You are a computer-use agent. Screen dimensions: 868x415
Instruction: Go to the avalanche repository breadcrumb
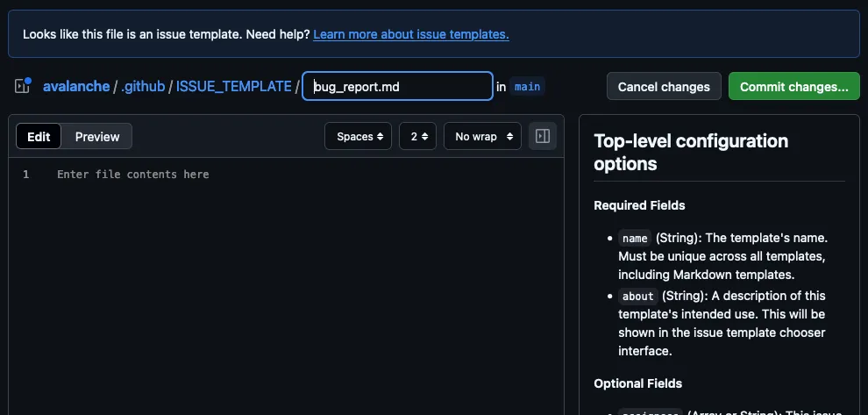[x=76, y=86]
